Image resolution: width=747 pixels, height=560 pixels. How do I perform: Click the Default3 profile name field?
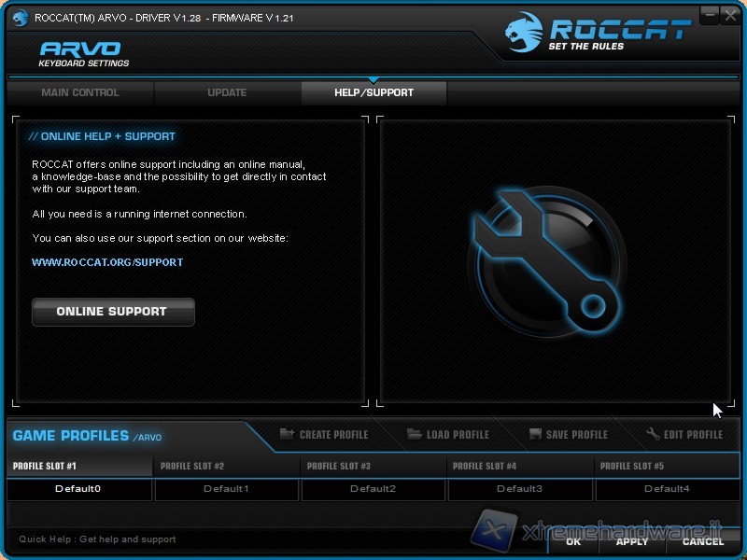point(519,489)
